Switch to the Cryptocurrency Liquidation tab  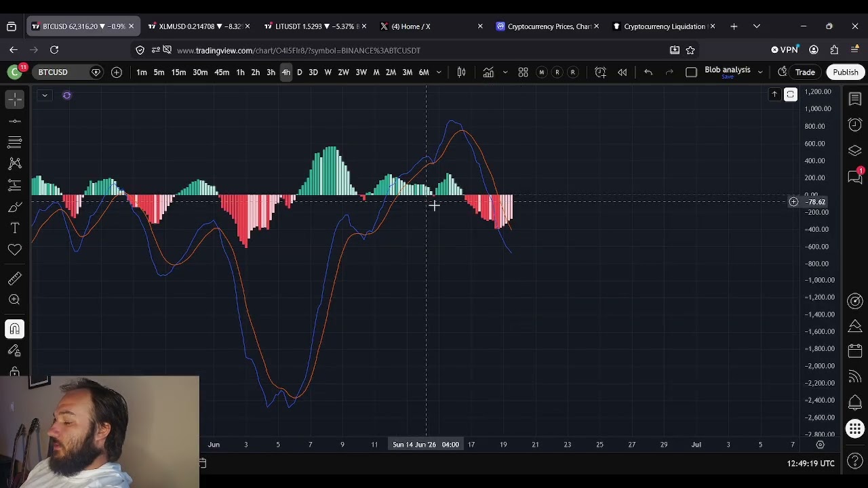pyautogui.click(x=663, y=26)
